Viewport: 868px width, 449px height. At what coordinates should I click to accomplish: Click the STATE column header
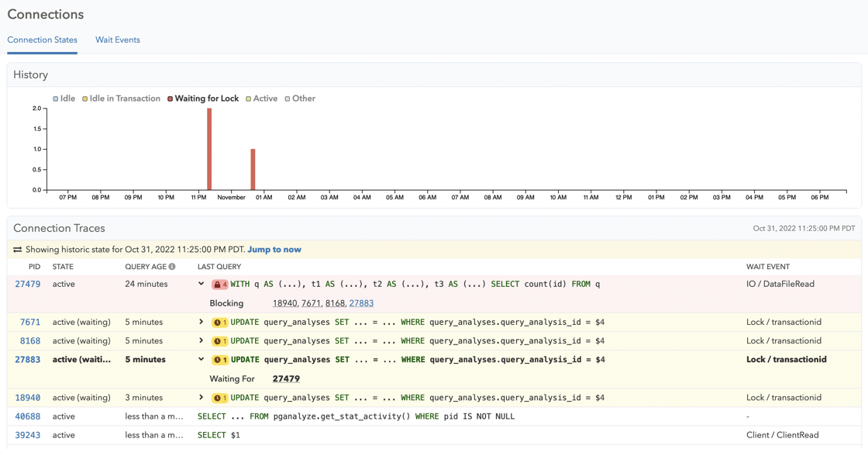63,267
